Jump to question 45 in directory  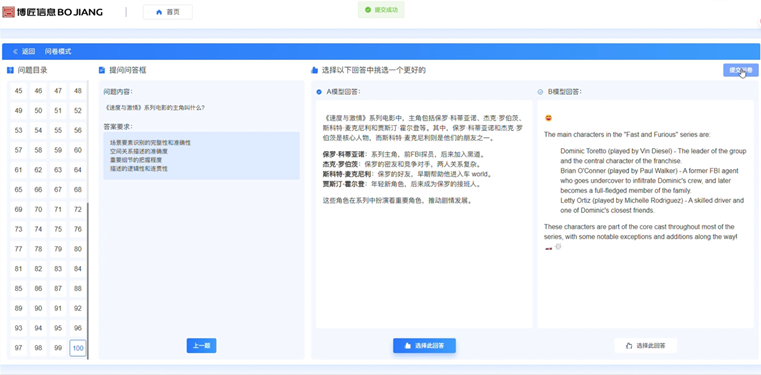(18, 91)
